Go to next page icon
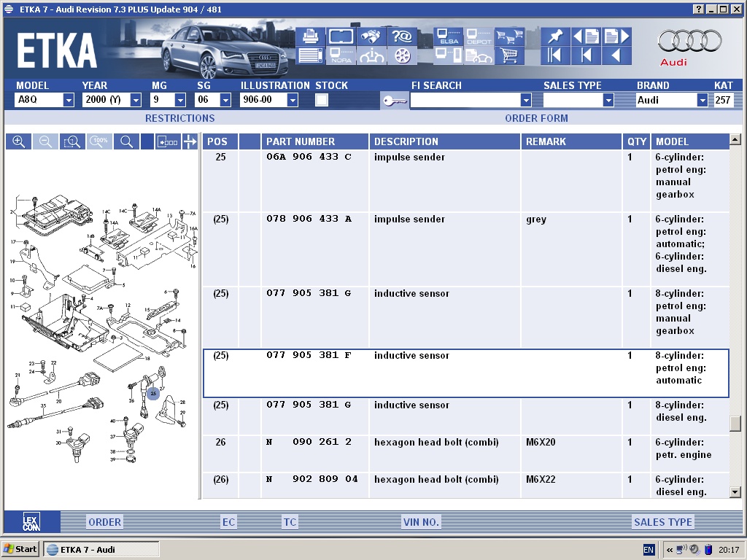Viewport: 747px width, 560px height. 616,36
